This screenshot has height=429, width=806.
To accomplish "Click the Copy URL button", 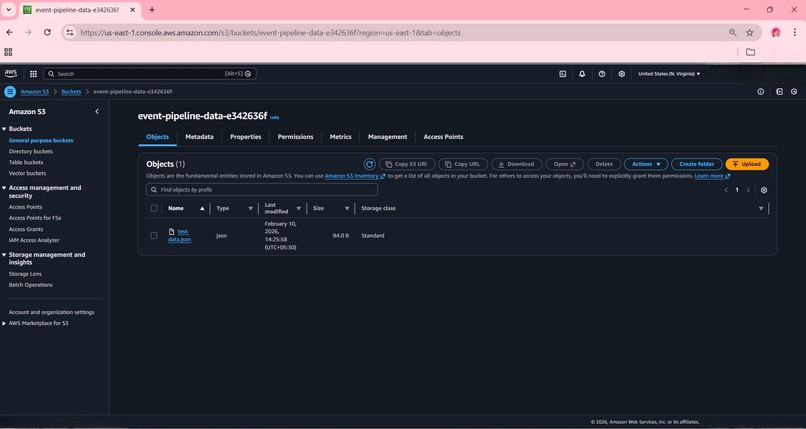I will [462, 164].
